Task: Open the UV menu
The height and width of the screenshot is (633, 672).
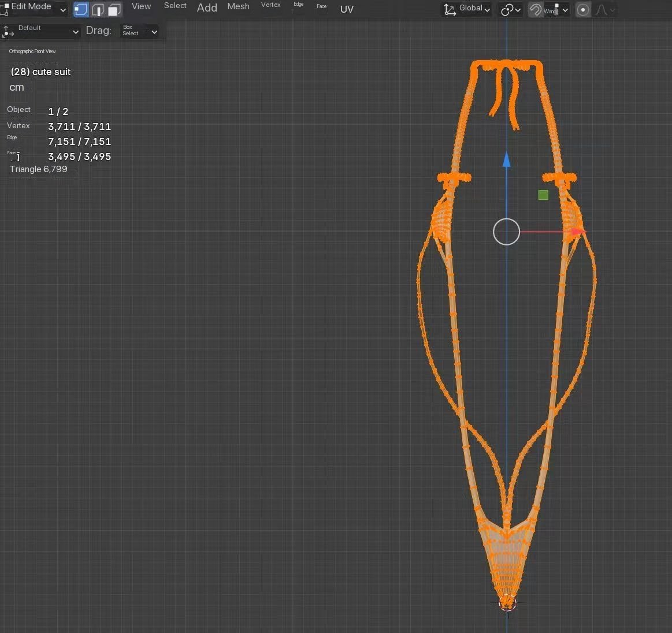Action: click(x=347, y=9)
